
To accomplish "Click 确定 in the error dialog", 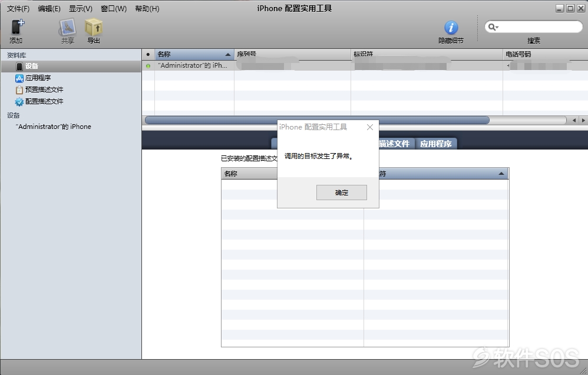I will (342, 193).
